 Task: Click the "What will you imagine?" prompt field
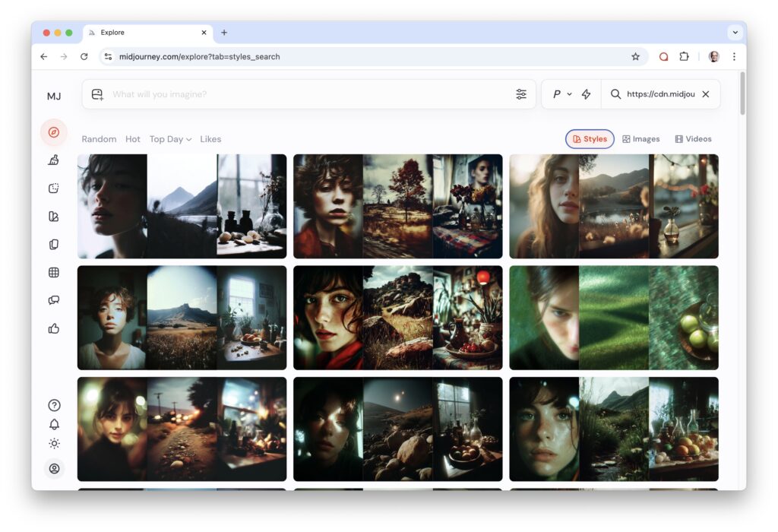point(304,94)
